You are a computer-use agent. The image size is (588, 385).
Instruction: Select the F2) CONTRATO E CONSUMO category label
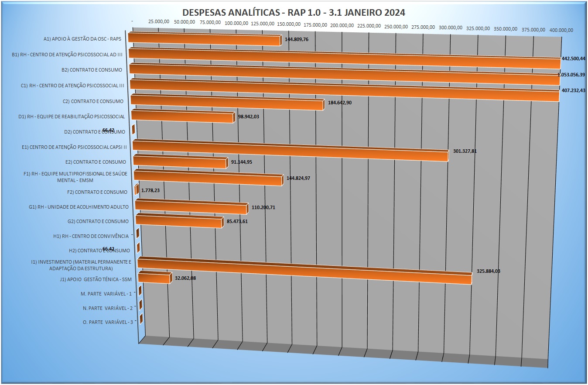click(x=97, y=192)
